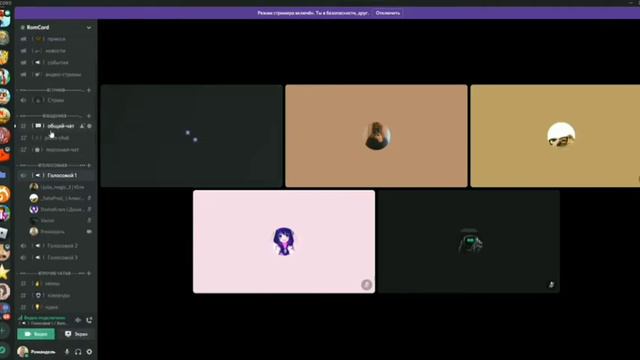Add channel to category above мемы

point(89,273)
